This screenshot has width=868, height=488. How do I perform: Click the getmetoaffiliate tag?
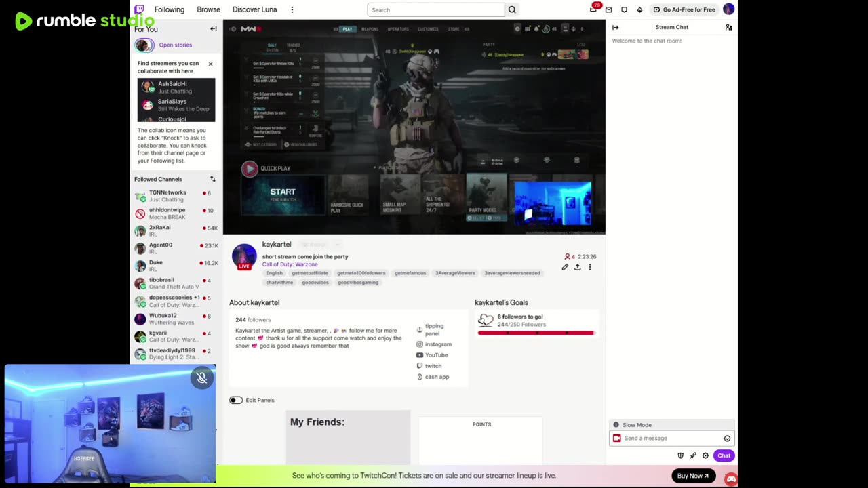tap(310, 273)
